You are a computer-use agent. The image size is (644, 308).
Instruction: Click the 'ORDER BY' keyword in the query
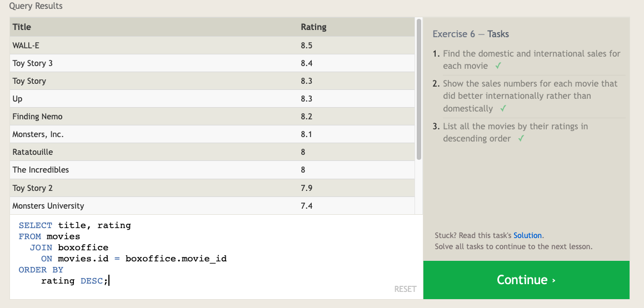tap(41, 270)
